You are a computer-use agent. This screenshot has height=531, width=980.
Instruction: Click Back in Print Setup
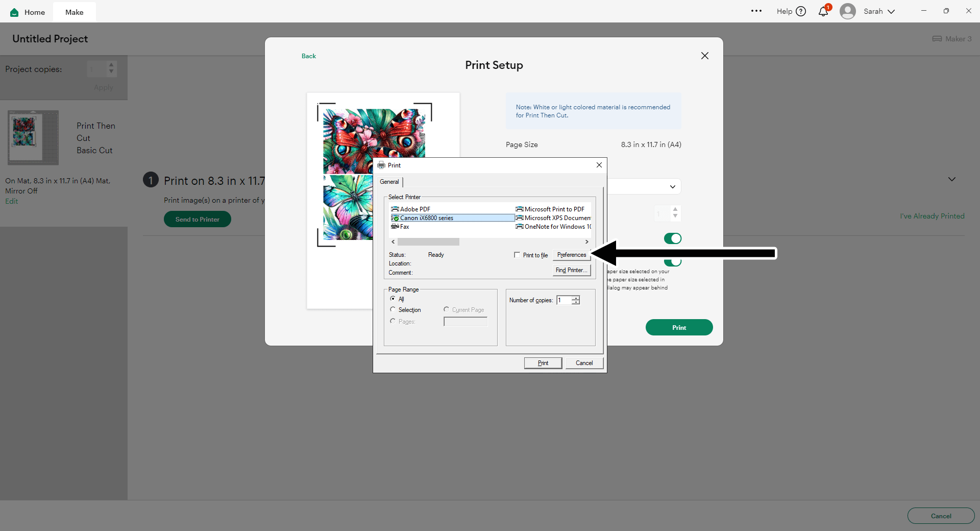click(x=309, y=56)
